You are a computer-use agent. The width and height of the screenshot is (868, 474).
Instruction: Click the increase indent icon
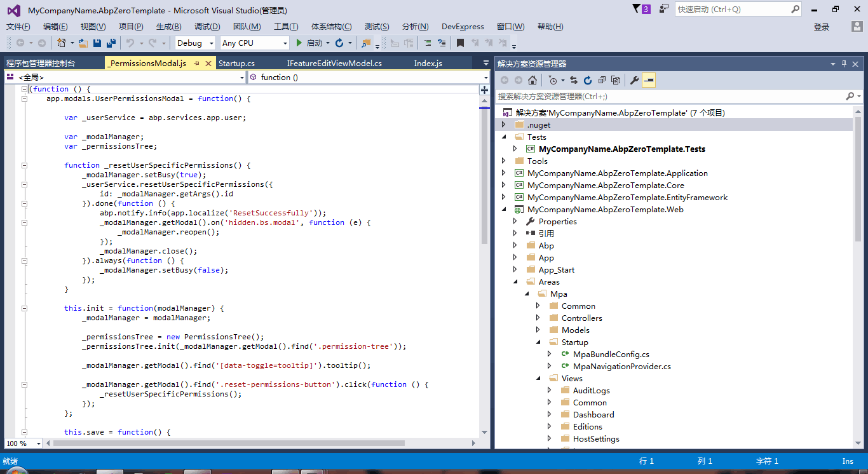tap(442, 43)
